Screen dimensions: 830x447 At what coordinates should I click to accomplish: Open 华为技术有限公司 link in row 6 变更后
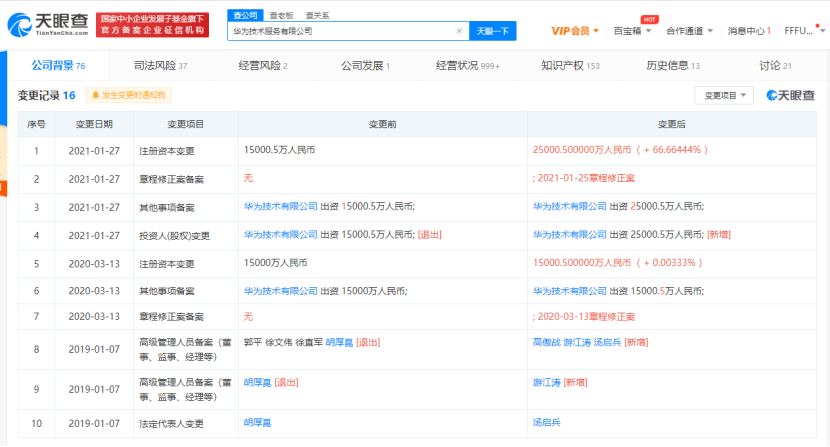pyautogui.click(x=570, y=291)
